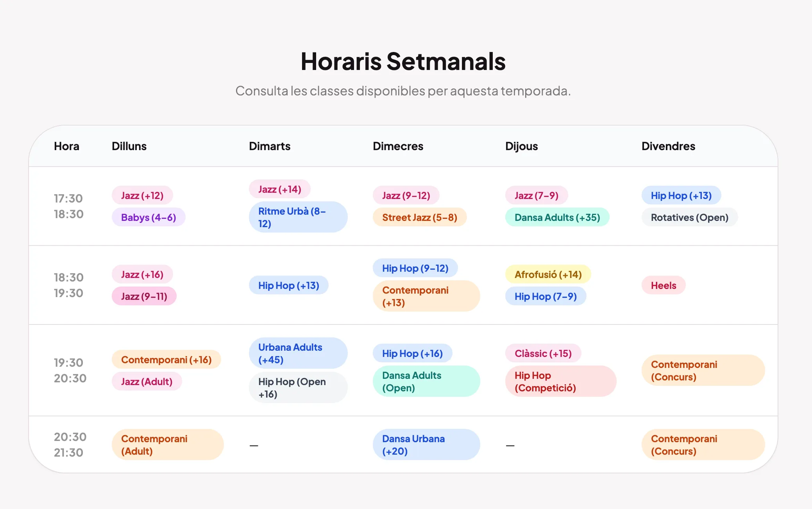Screen dimensions: 812x509
Task: Click the Street Jazz (5–8) tag
Action: click(419, 217)
